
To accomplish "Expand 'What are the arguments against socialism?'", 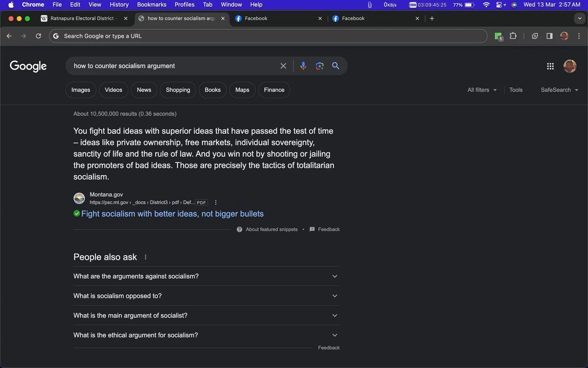I will [206, 276].
